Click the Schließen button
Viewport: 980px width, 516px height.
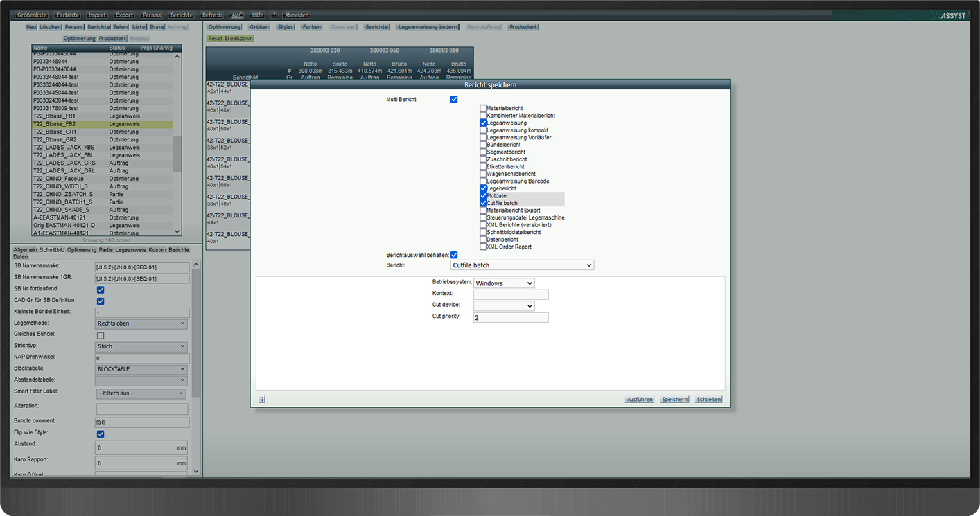point(709,400)
